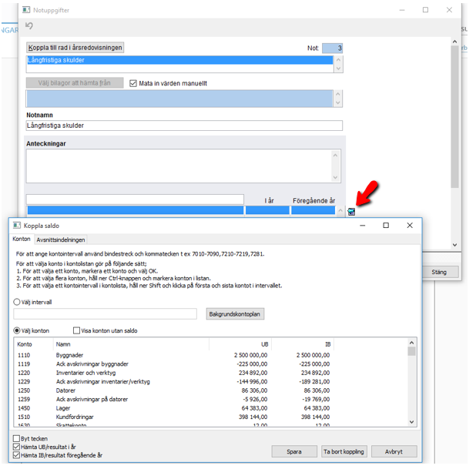Click the Notnamn input field
The image size is (476, 469).
(184, 126)
